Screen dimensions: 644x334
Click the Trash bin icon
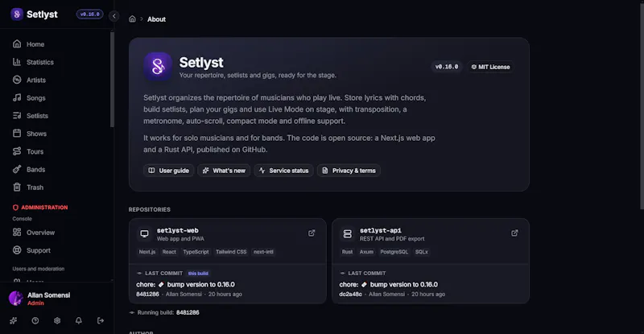17,187
